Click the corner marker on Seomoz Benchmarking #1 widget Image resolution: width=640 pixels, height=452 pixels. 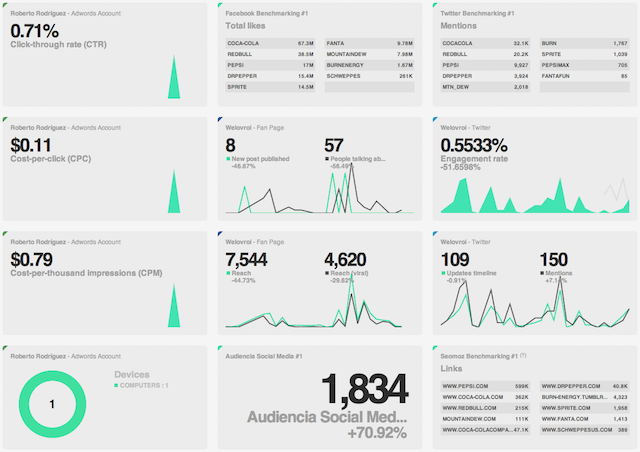pos(435,348)
